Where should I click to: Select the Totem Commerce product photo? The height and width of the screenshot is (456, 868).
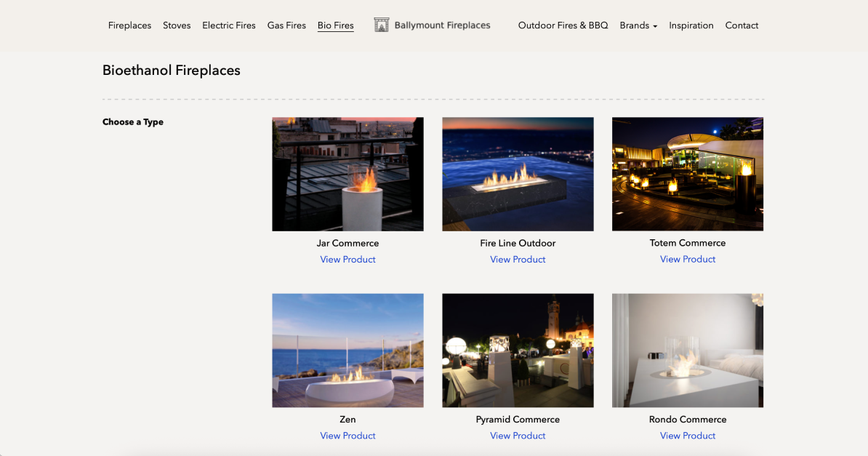pos(688,175)
